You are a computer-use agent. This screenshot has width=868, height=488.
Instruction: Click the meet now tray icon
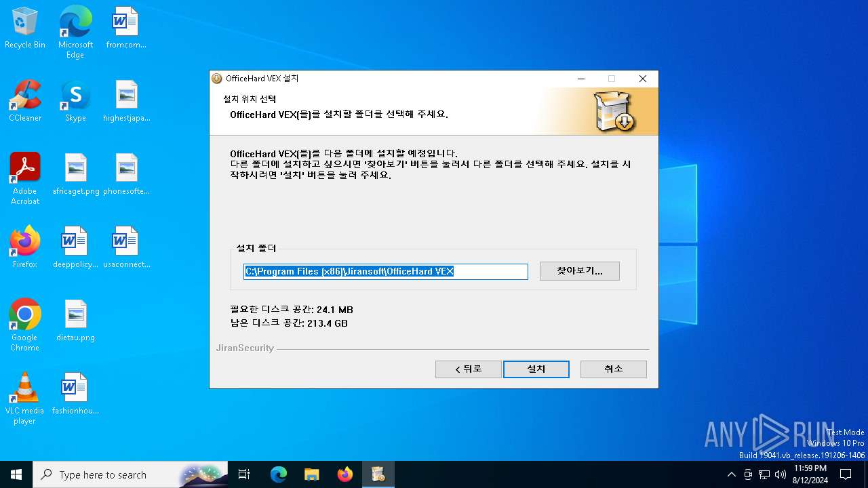pyautogui.click(x=748, y=474)
